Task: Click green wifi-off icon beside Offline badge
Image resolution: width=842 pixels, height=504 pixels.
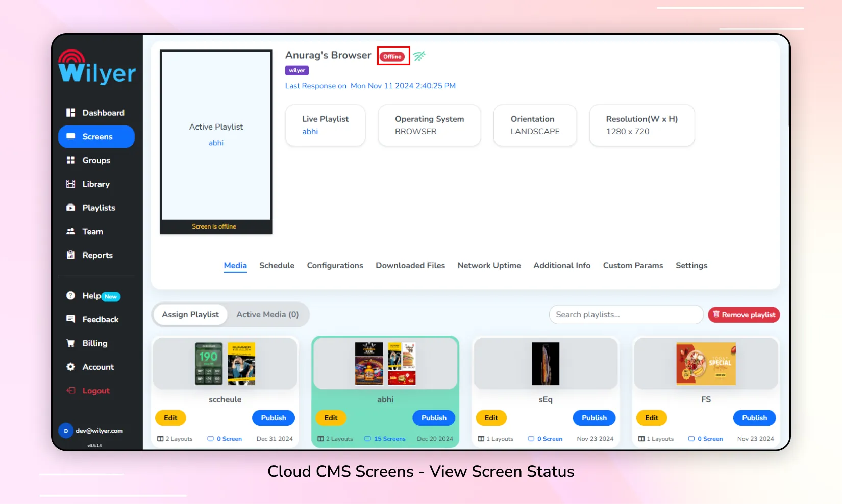Action: pyautogui.click(x=419, y=56)
